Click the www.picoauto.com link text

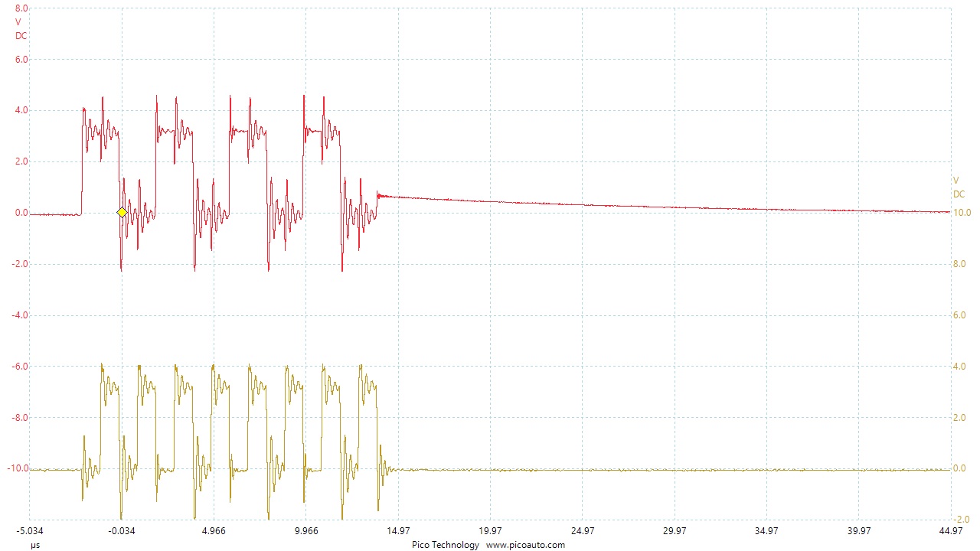525,545
